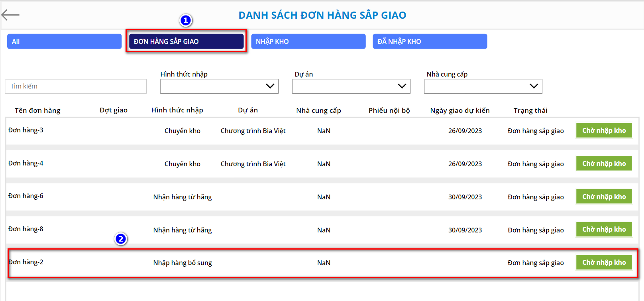Click date 26/09/2023 in Đơn hàng-3 row
644x301 pixels.
[465, 131]
